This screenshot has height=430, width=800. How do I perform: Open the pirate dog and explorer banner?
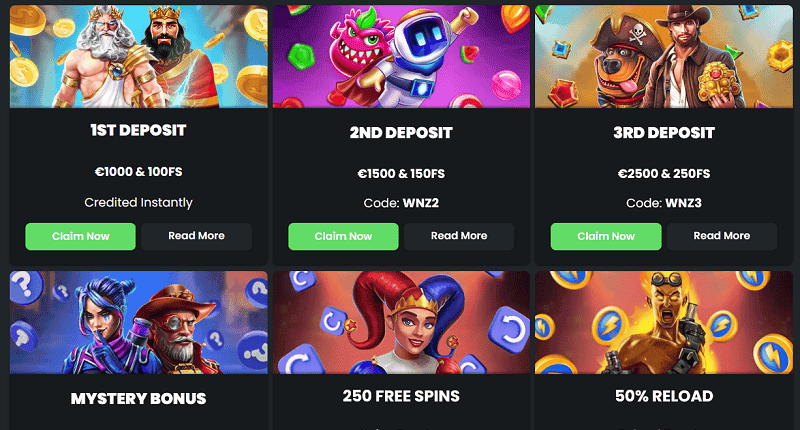[x=664, y=56]
